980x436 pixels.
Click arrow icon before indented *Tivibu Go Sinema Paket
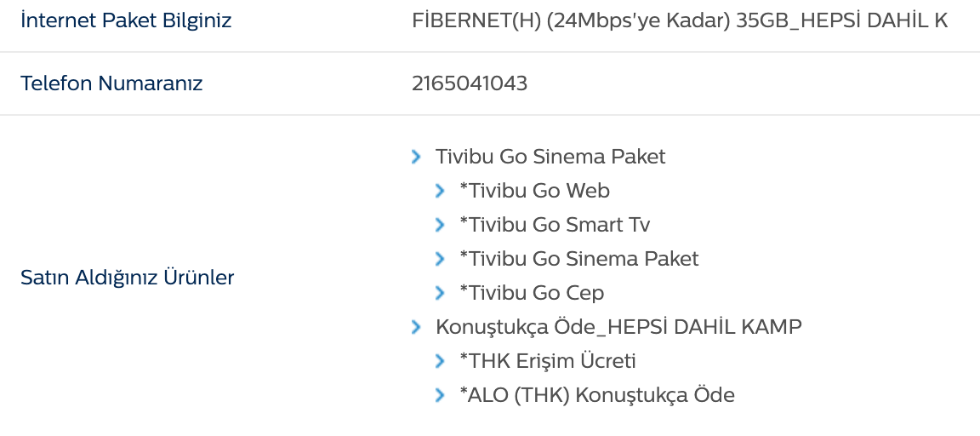pyautogui.click(x=440, y=259)
